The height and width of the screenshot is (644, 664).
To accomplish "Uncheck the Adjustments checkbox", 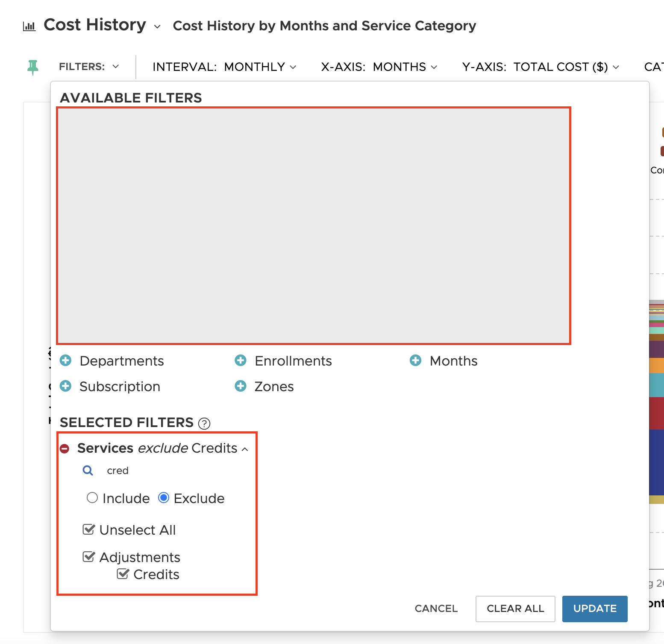I will [88, 557].
